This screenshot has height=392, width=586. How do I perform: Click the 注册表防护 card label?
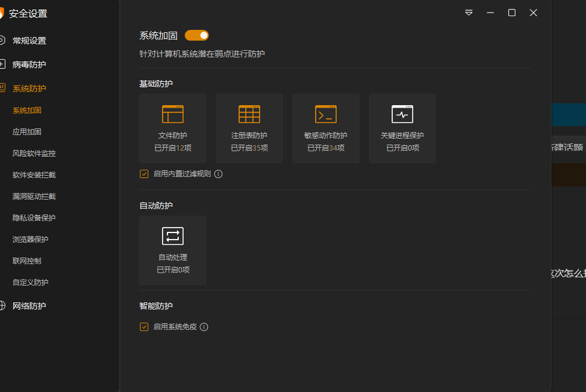(x=249, y=136)
